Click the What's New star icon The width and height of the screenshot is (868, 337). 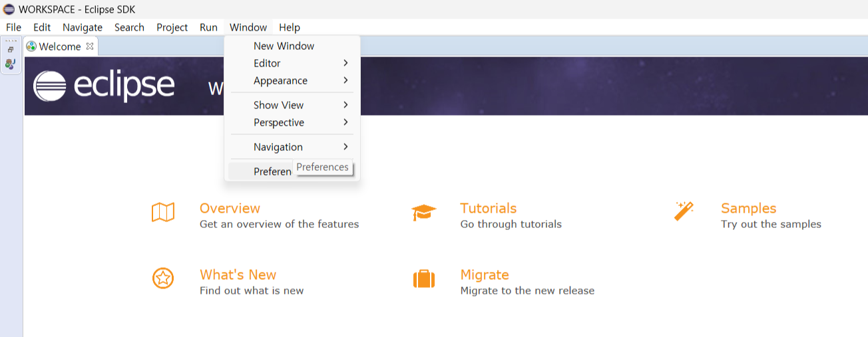(163, 279)
